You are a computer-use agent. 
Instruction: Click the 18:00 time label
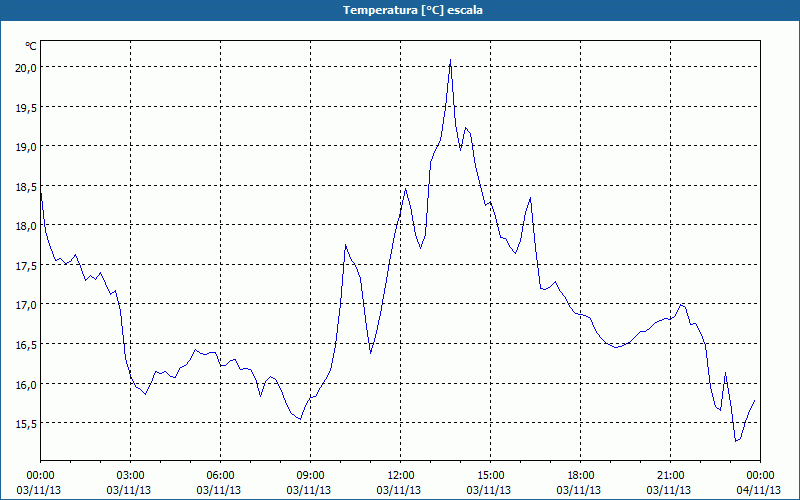581,476
